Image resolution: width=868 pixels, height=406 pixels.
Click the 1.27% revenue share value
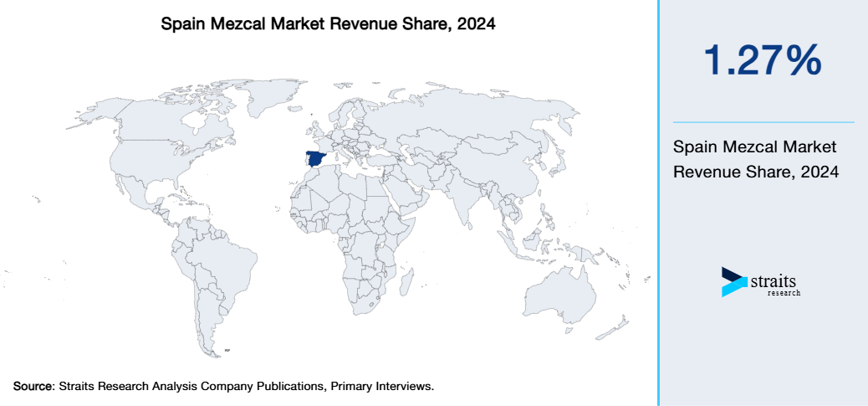click(x=763, y=59)
